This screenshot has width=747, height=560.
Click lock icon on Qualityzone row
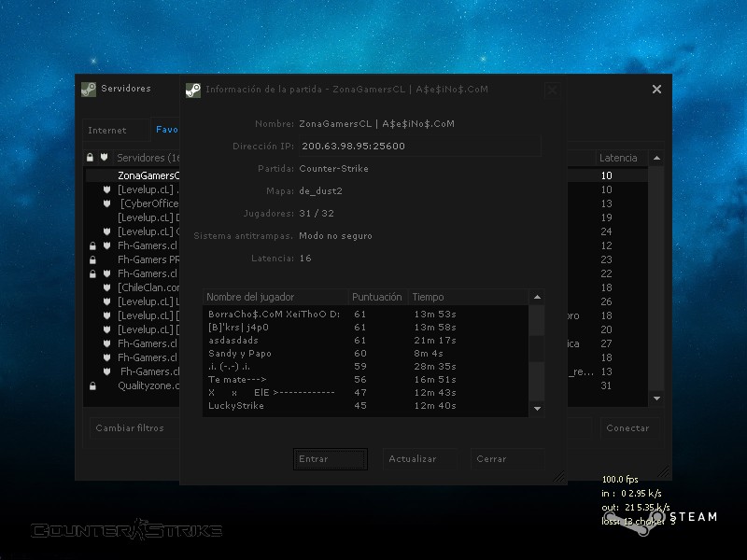pyautogui.click(x=92, y=386)
